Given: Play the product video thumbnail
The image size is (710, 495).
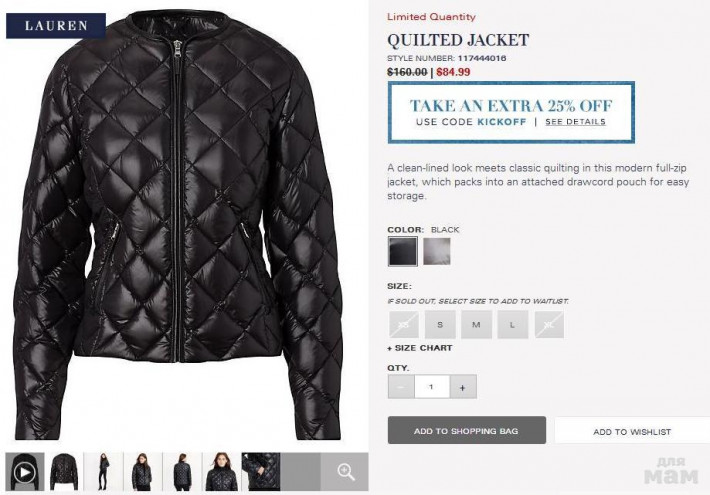Looking at the screenshot, I should click(x=25, y=471).
